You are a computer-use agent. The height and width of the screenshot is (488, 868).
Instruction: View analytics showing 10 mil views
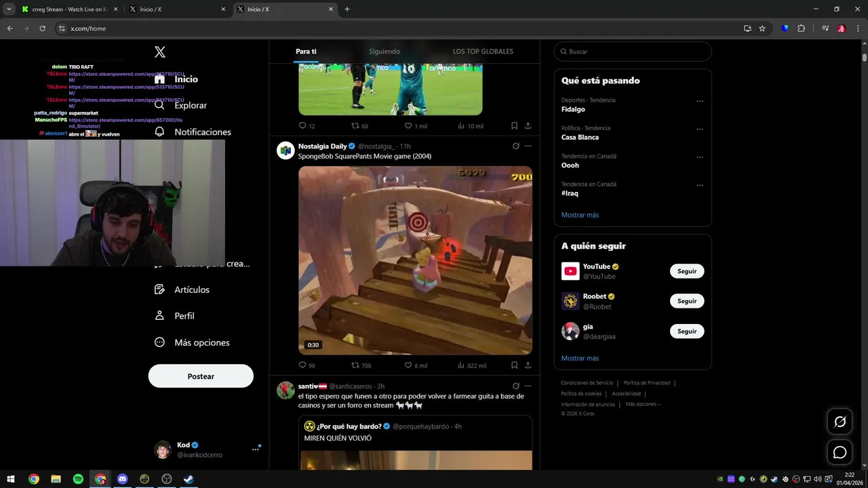click(x=471, y=126)
